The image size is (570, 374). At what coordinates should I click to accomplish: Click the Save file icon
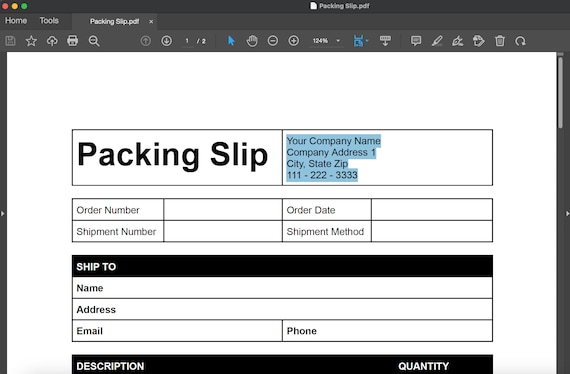11,41
